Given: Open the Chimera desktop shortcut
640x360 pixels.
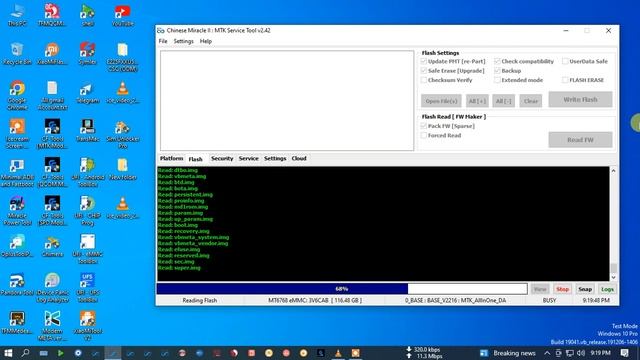Looking at the screenshot, I should pos(52,246).
